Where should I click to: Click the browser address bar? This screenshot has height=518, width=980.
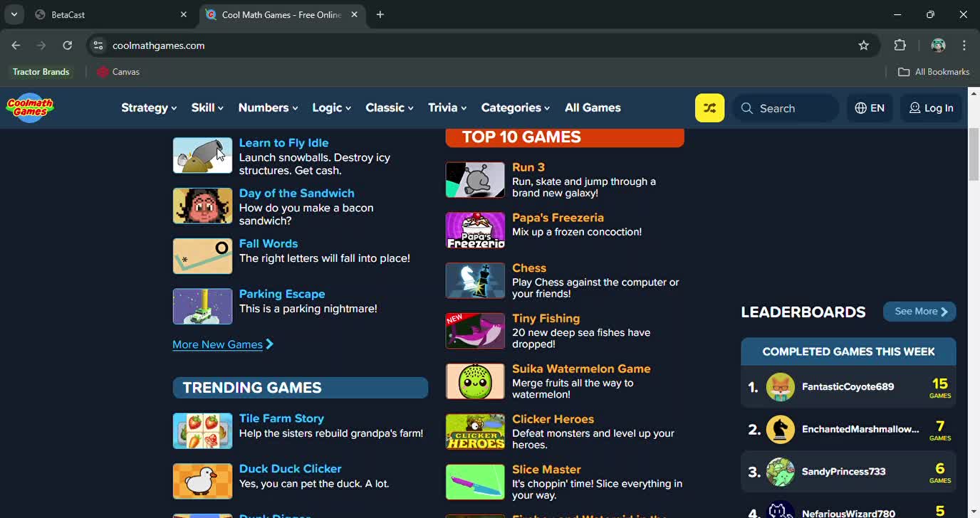pyautogui.click(x=484, y=46)
